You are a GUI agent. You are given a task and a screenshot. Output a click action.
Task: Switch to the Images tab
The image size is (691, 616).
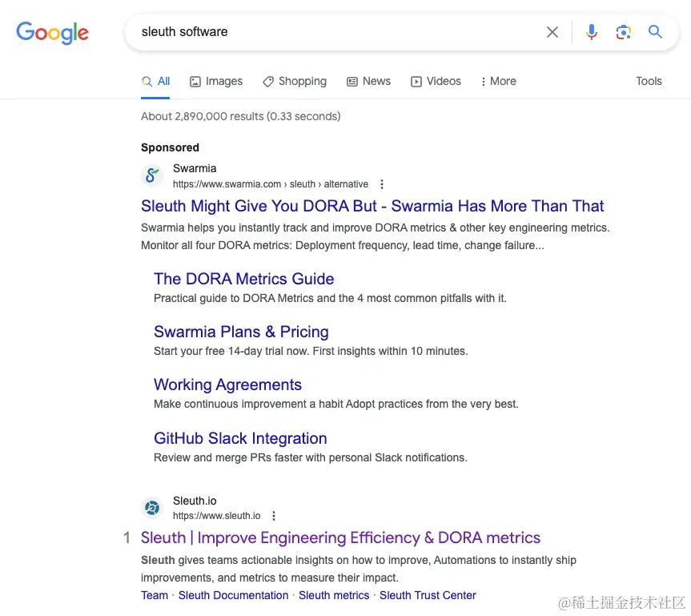pyautogui.click(x=216, y=82)
